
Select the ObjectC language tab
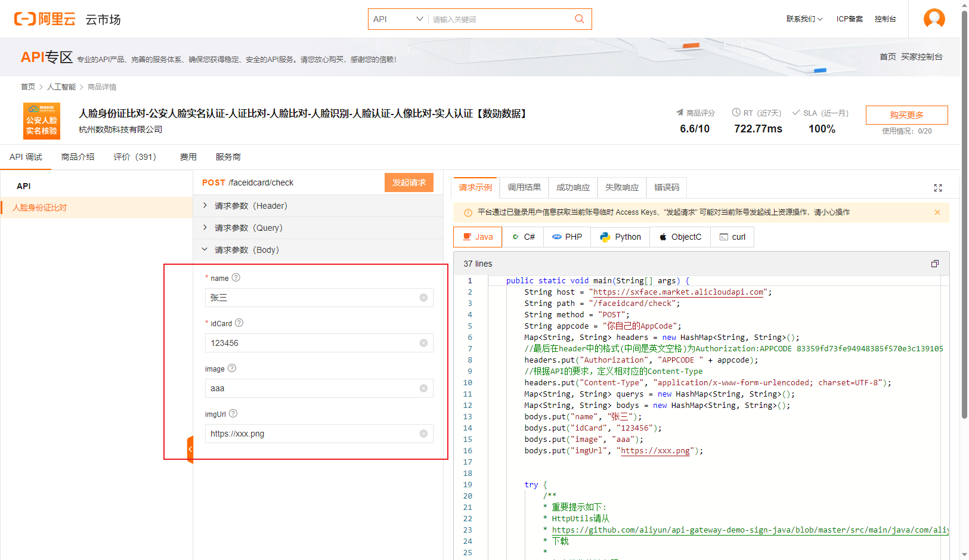point(680,237)
